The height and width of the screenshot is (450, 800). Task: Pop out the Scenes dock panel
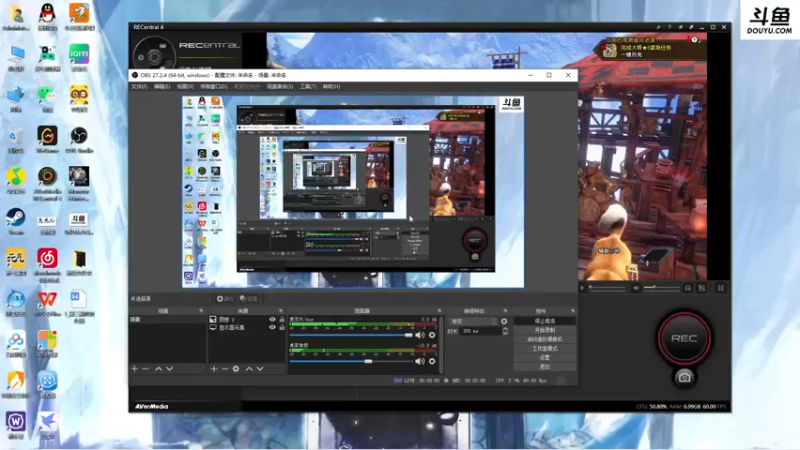(x=201, y=311)
